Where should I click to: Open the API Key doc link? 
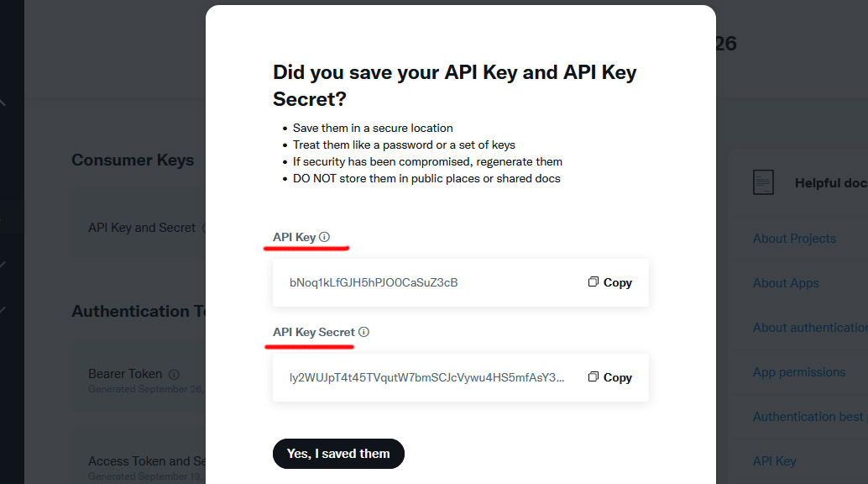click(774, 461)
